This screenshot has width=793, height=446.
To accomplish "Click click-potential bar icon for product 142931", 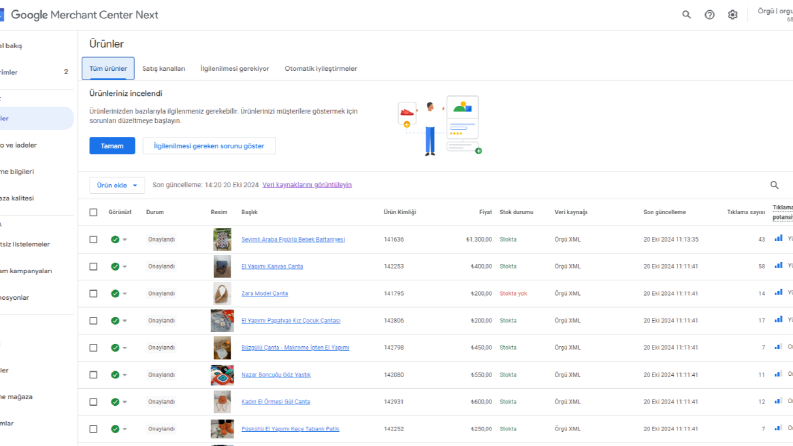I will 778,401.
